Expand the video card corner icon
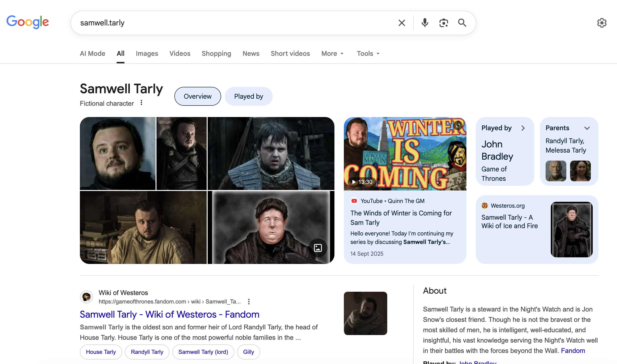The image size is (617, 364). [x=458, y=125]
